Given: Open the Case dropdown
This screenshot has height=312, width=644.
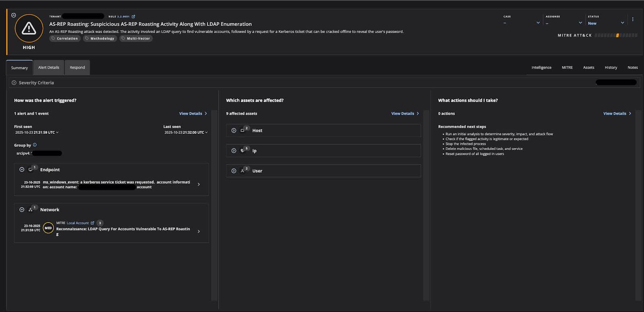Looking at the screenshot, I should point(538,23).
